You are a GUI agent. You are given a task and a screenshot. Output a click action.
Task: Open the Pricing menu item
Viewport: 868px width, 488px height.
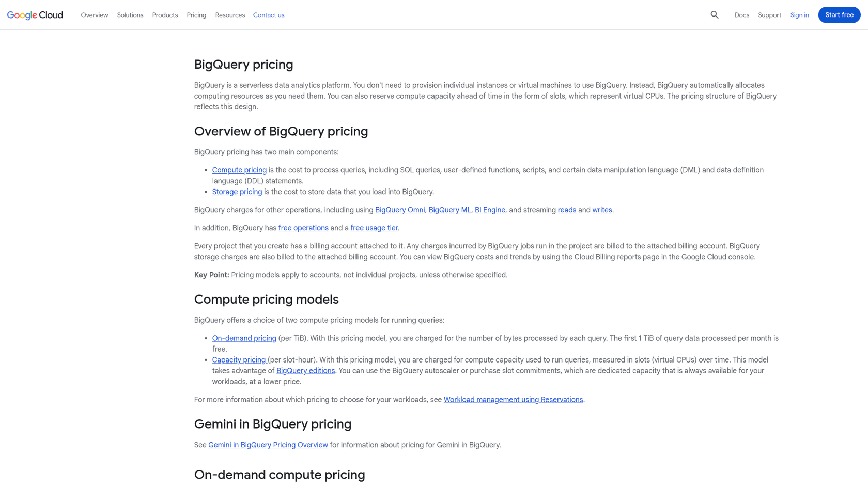(x=196, y=15)
